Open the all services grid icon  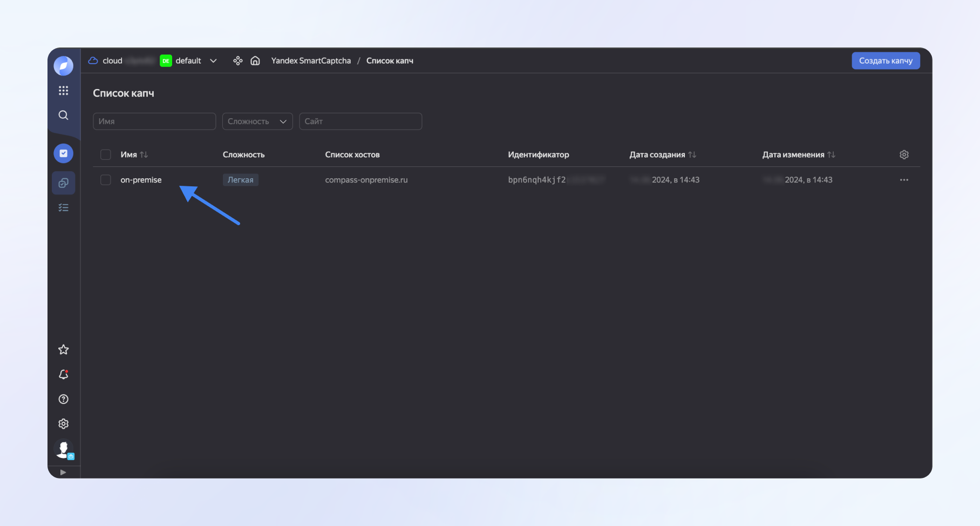[x=63, y=91]
